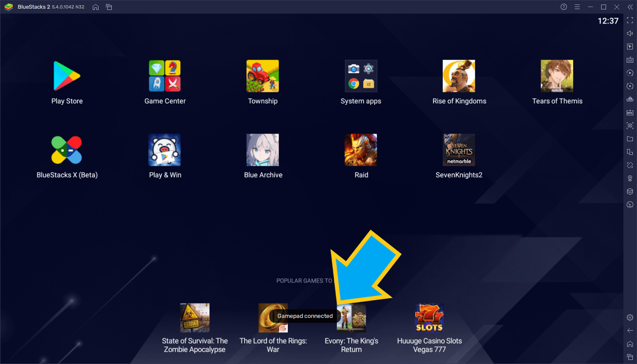Viewport: 637px width, 364px height.
Task: Open help question mark icon
Action: click(564, 7)
